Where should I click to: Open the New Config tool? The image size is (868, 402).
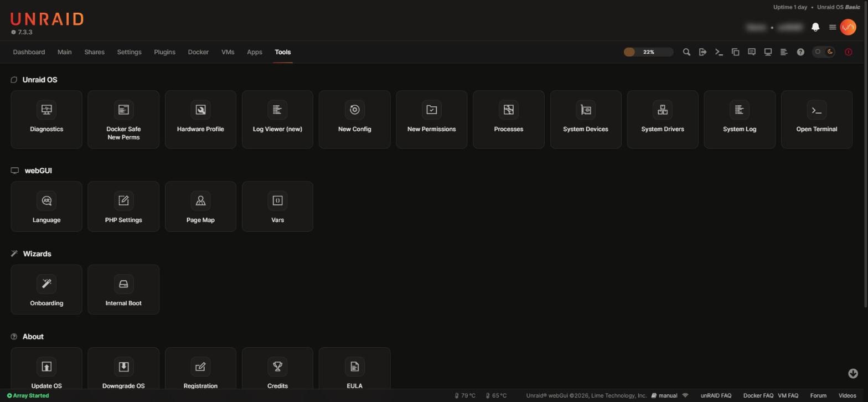(354, 120)
